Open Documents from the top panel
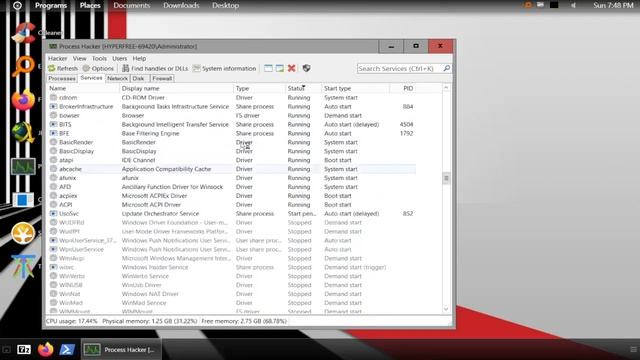The width and height of the screenshot is (640, 360). coord(132,5)
